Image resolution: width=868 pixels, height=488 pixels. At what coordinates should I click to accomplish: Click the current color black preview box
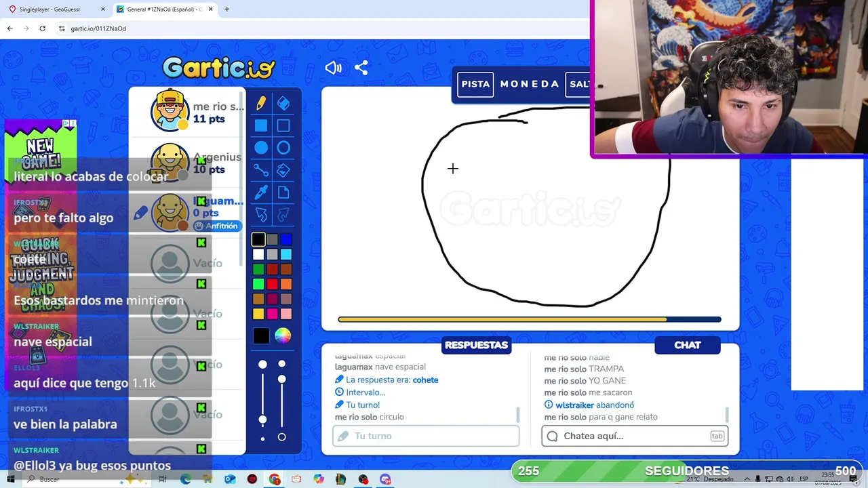[x=261, y=335]
